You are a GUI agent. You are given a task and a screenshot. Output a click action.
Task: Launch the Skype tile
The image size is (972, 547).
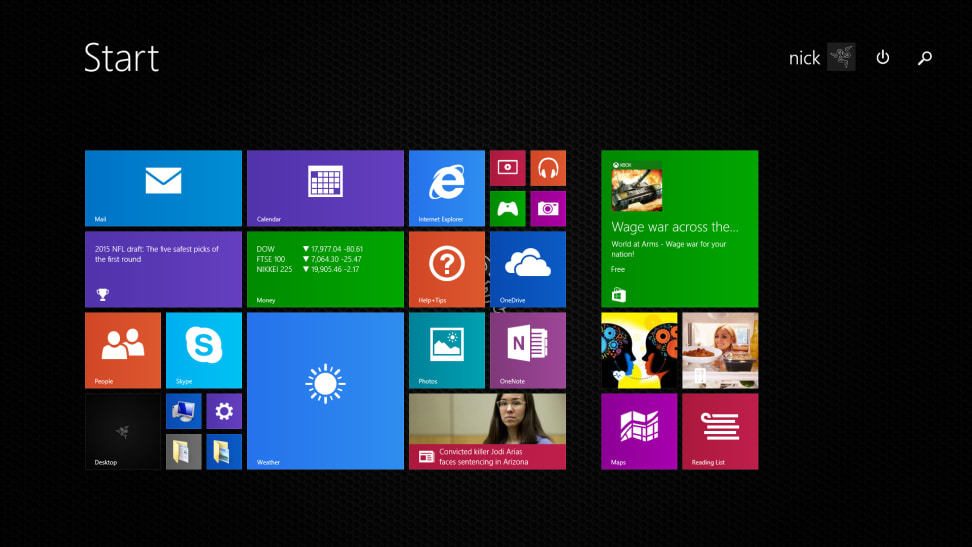pos(204,350)
